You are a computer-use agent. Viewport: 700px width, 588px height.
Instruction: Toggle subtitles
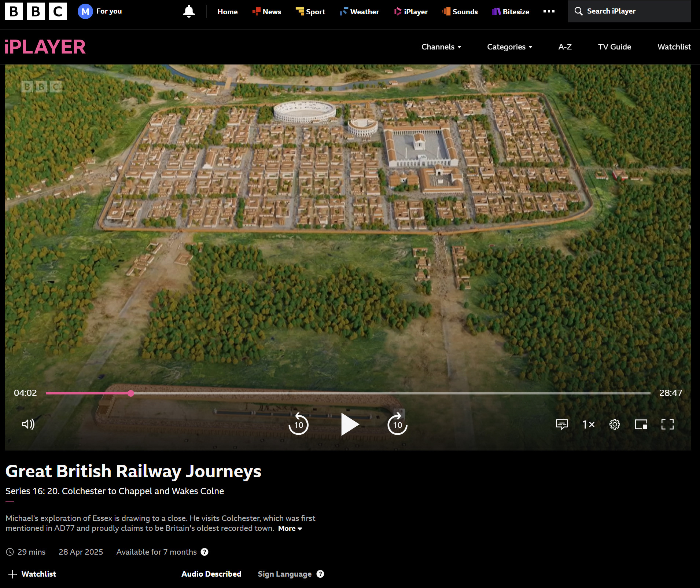click(x=562, y=425)
